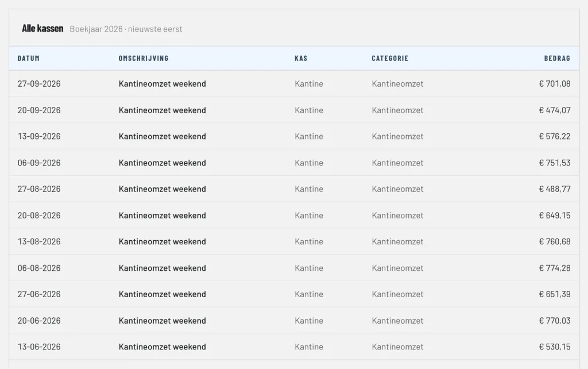Click amount € 488,77
This screenshot has width=588, height=369.
tap(555, 189)
